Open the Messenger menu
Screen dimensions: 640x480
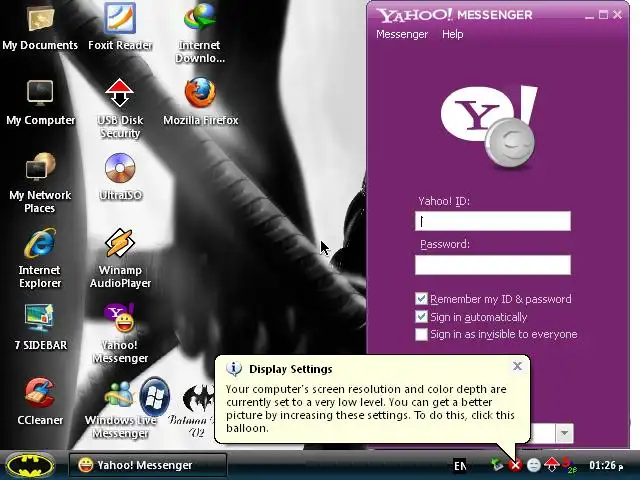(x=402, y=34)
